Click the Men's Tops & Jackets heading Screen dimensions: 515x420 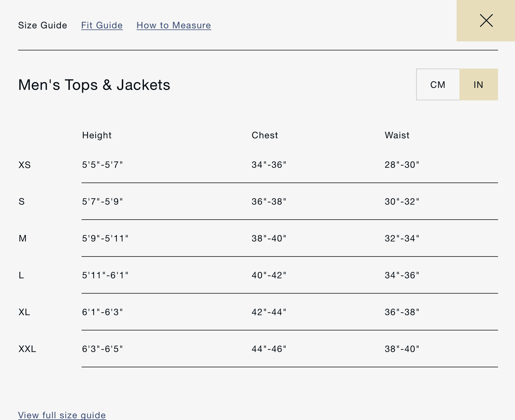[x=94, y=85]
